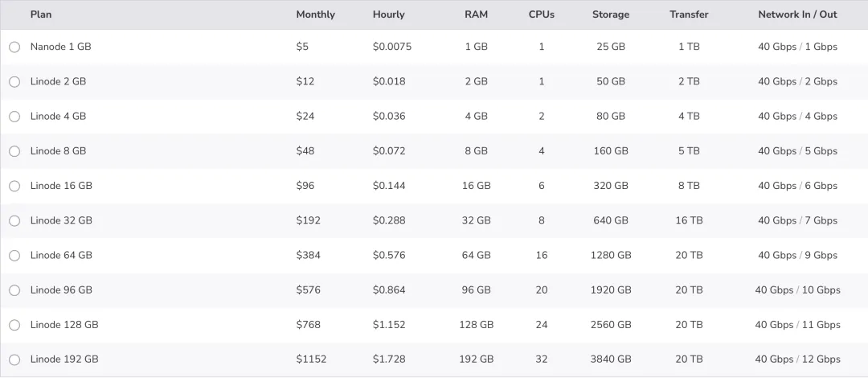Click the Hourly column header
Viewport: 868px width, 378px height.
coord(389,14)
